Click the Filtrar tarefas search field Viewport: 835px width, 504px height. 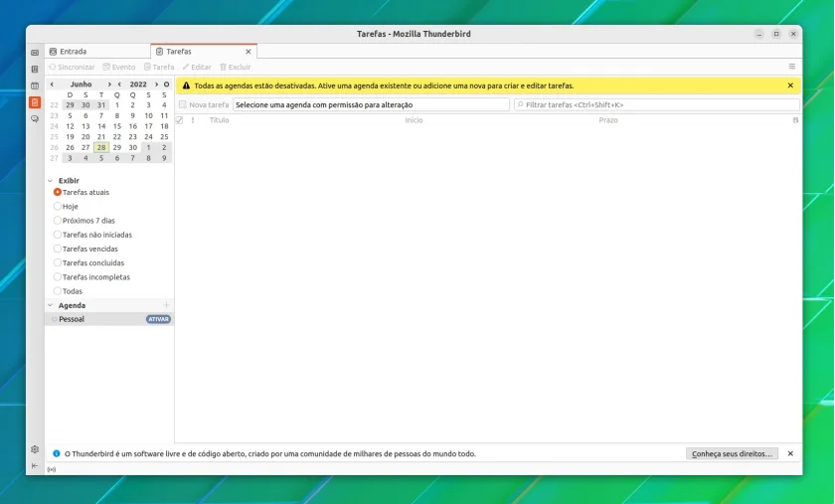click(657, 105)
